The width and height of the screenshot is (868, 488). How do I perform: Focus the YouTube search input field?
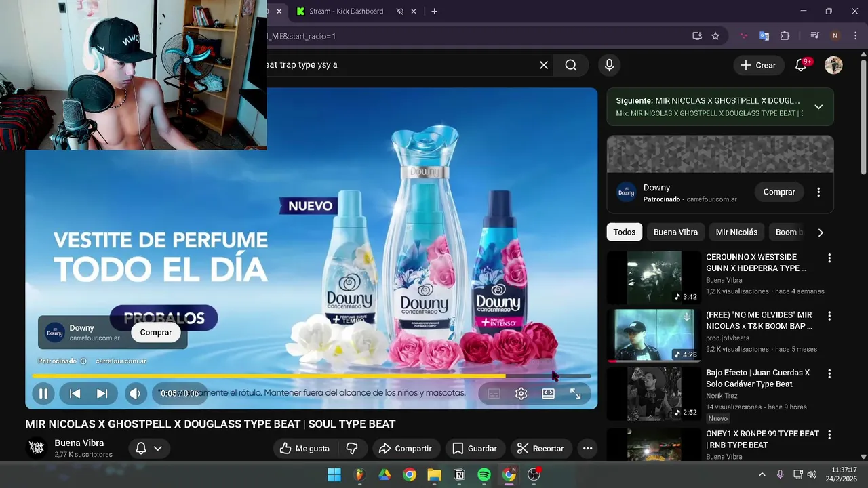tap(399, 65)
